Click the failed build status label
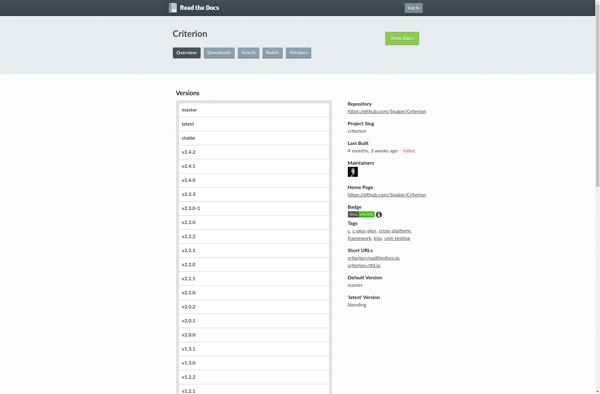 (409, 151)
